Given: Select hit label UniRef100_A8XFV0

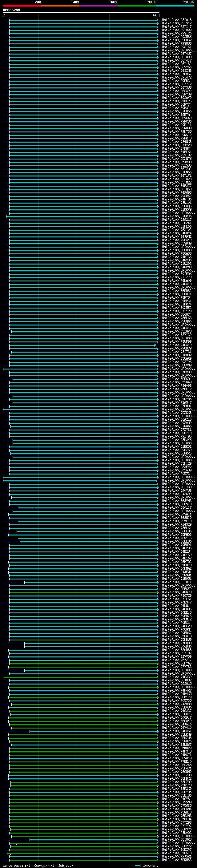Looking at the screenshot, I should pyautogui.click(x=176, y=467).
